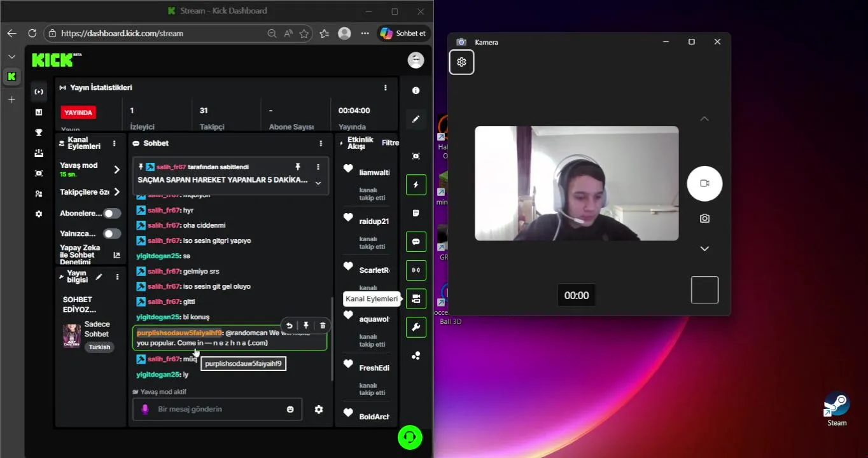Open the analytics chart icon in left sidebar

coord(39,112)
